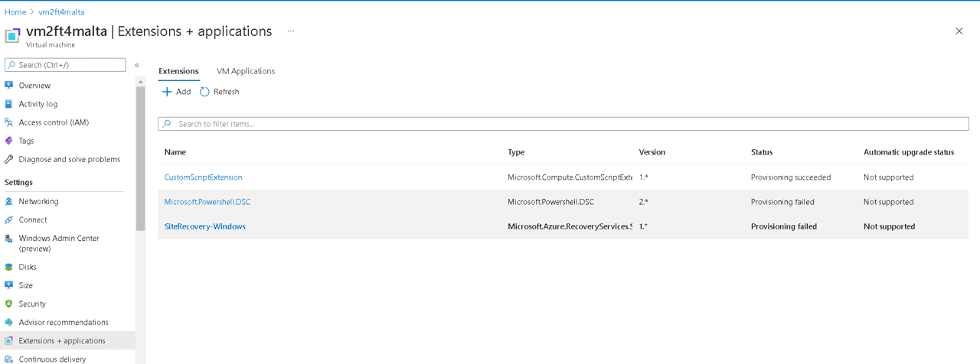Click 'Provisioning failed' for SiteRecovery-Windows row

click(x=784, y=226)
